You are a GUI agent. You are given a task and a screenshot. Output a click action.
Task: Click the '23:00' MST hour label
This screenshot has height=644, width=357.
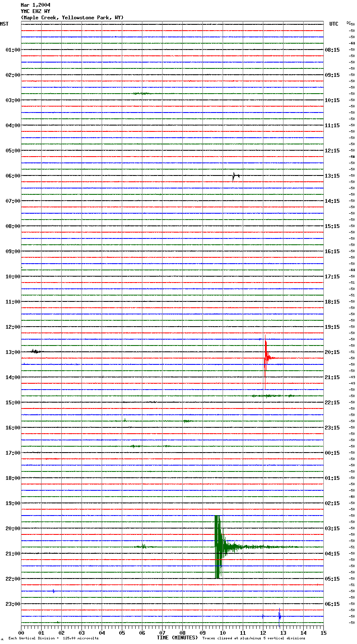(x=13, y=604)
